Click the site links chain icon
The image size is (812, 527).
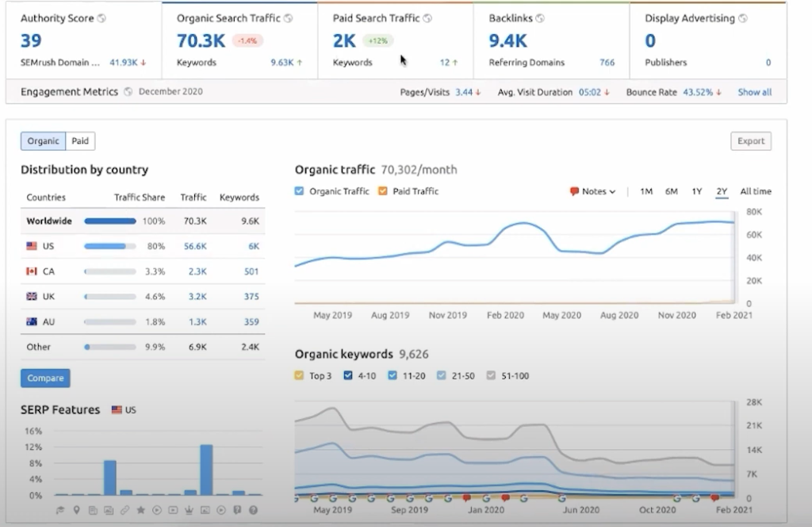(125, 510)
